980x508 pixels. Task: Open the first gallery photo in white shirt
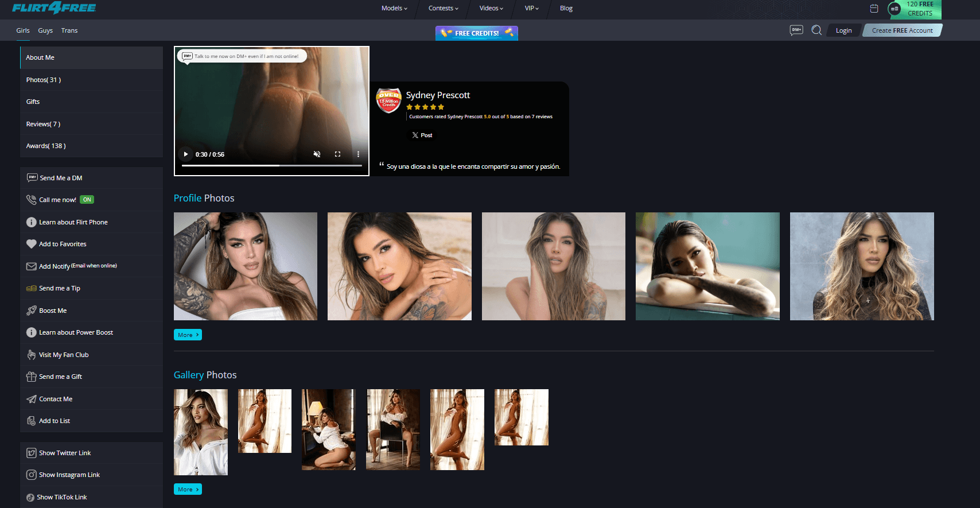pyautogui.click(x=201, y=432)
